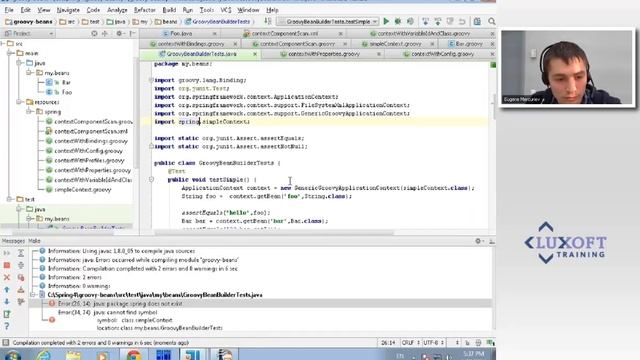The image size is (640, 360).
Task: Open File Explorer from the taskbar
Action: click(x=74, y=355)
